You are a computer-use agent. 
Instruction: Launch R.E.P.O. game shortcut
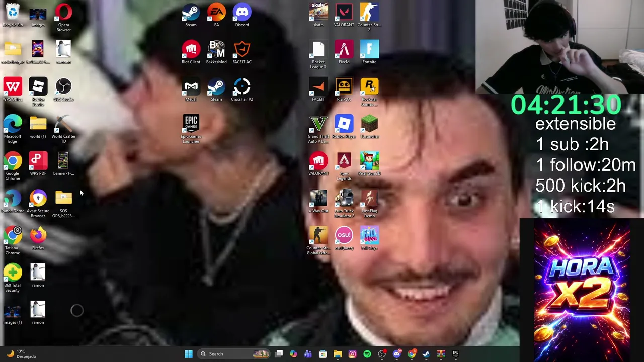click(x=344, y=89)
